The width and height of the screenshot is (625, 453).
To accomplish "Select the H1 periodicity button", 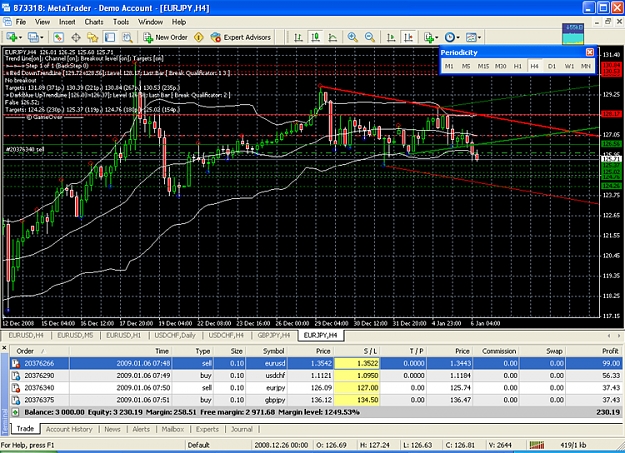I will [x=517, y=66].
